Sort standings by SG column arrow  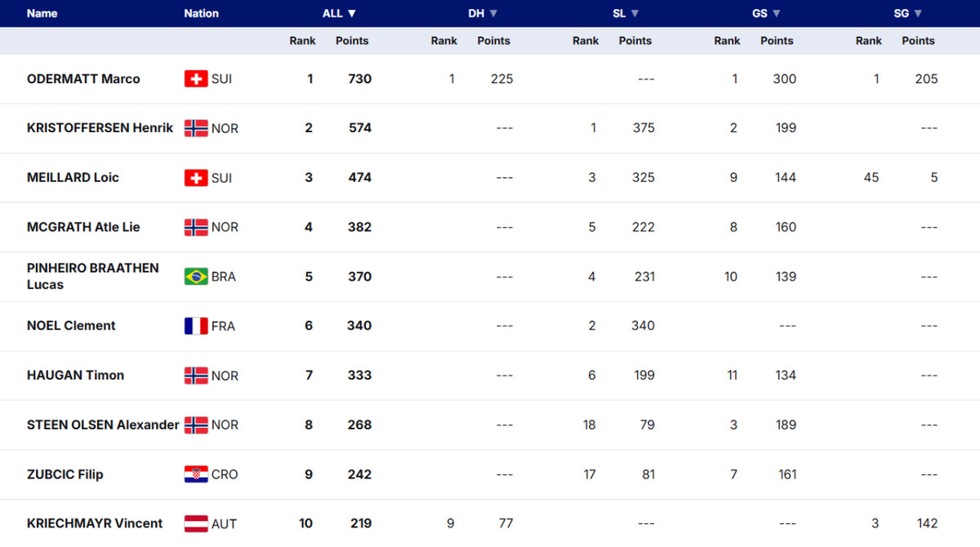918,14
